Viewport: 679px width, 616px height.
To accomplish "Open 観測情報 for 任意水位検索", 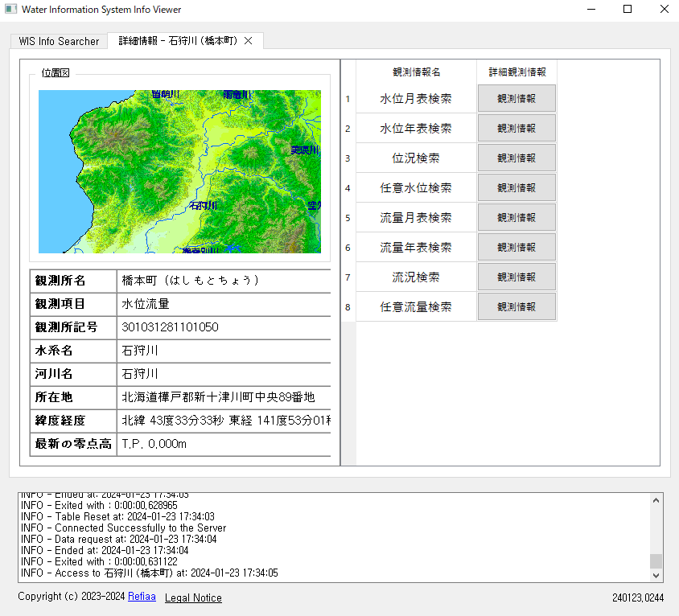I will pos(516,188).
